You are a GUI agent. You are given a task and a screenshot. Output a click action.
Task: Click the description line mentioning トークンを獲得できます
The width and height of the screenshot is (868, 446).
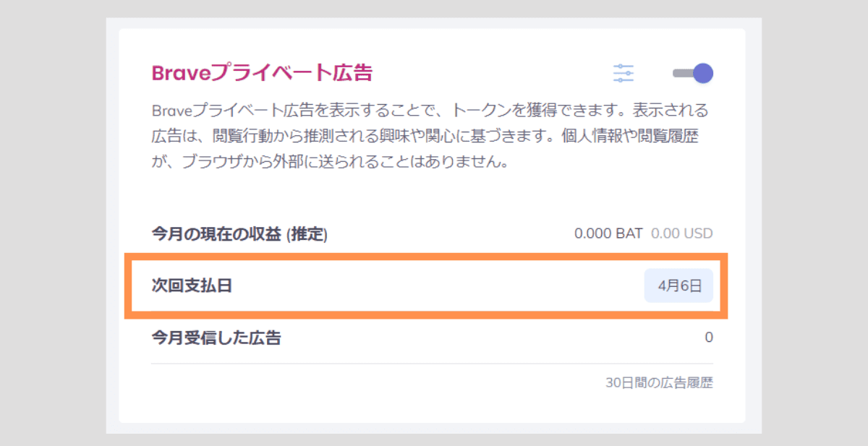(430, 111)
